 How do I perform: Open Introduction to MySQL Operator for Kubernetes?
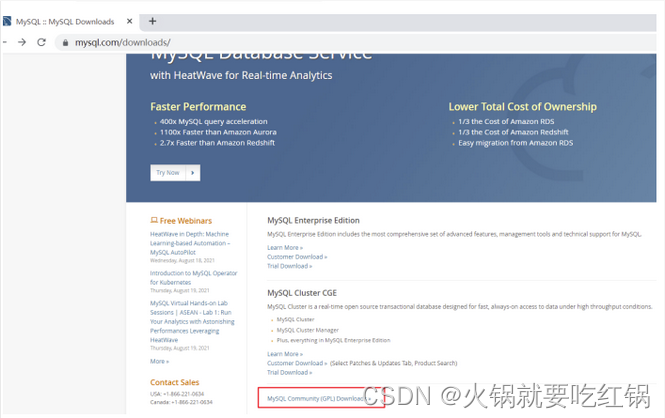[x=193, y=277]
